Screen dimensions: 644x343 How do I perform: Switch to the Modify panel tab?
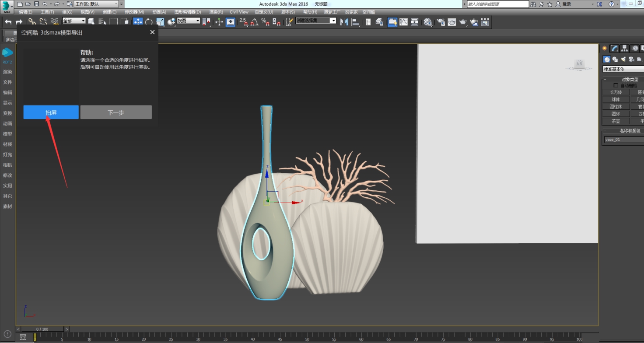pyautogui.click(x=615, y=48)
